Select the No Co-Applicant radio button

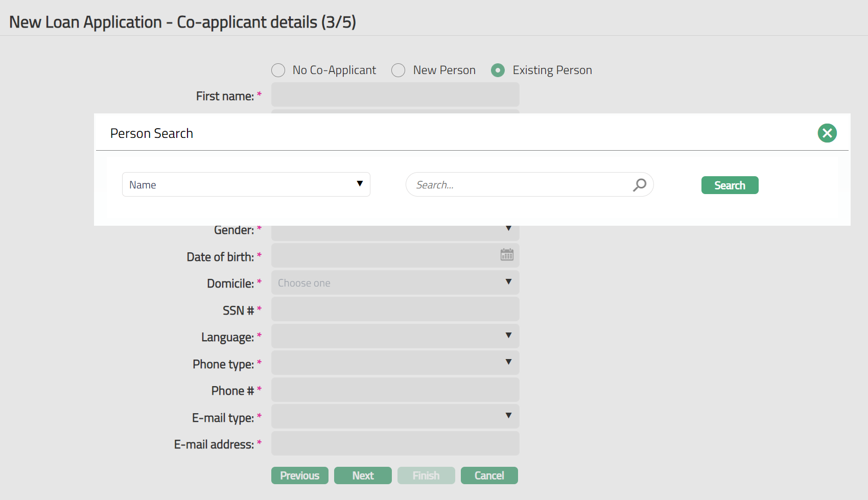[x=278, y=70]
